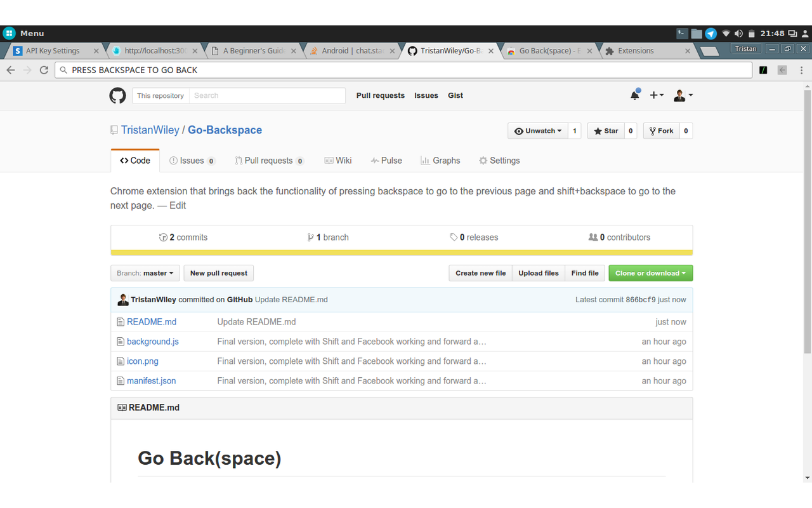Click the GitHub Octocat logo
Screen dimensions: 812x508
pos(117,95)
